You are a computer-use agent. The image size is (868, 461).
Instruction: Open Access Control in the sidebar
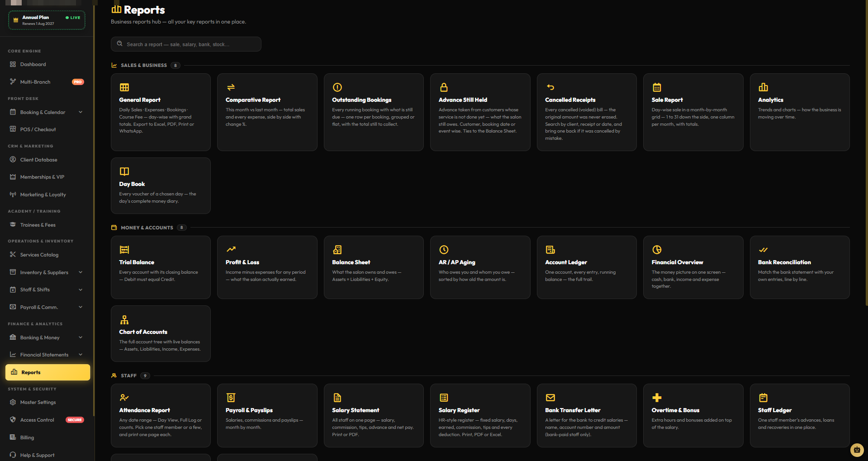point(47,420)
